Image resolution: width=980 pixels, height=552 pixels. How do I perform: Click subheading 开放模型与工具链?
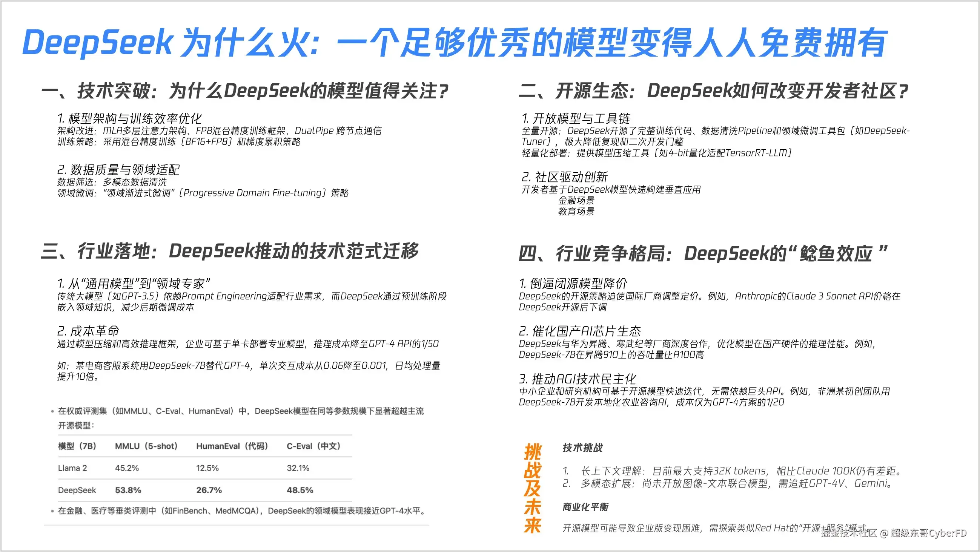576,118
